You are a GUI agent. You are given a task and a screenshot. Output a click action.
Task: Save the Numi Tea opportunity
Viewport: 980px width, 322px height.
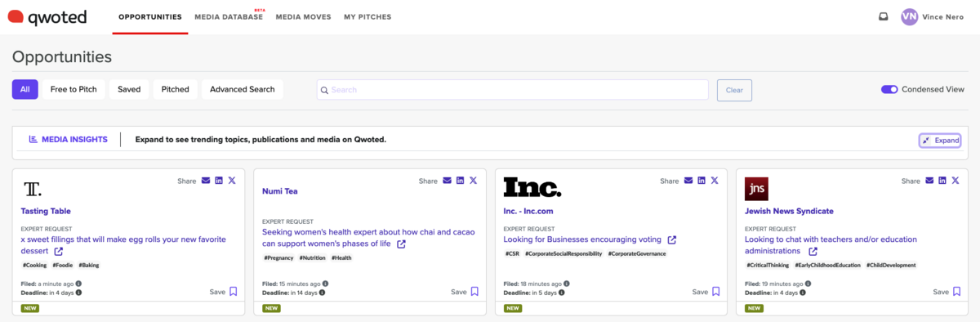pos(465,292)
